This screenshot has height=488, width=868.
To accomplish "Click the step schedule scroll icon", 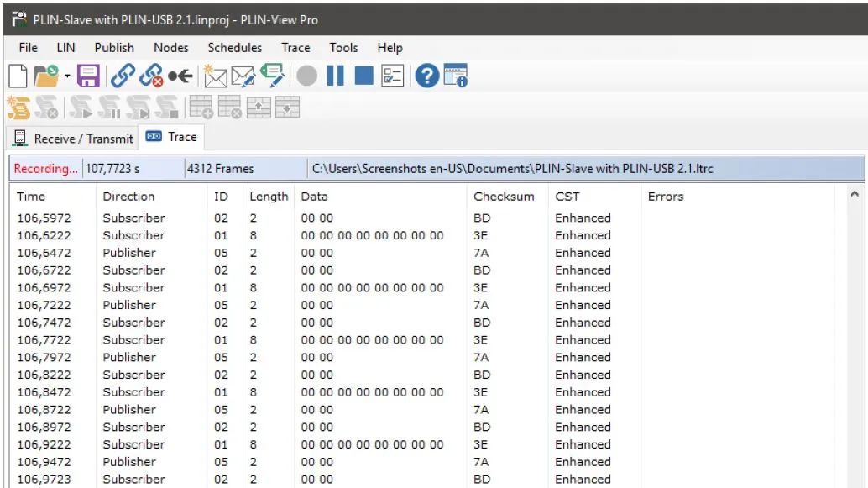I will click(138, 108).
